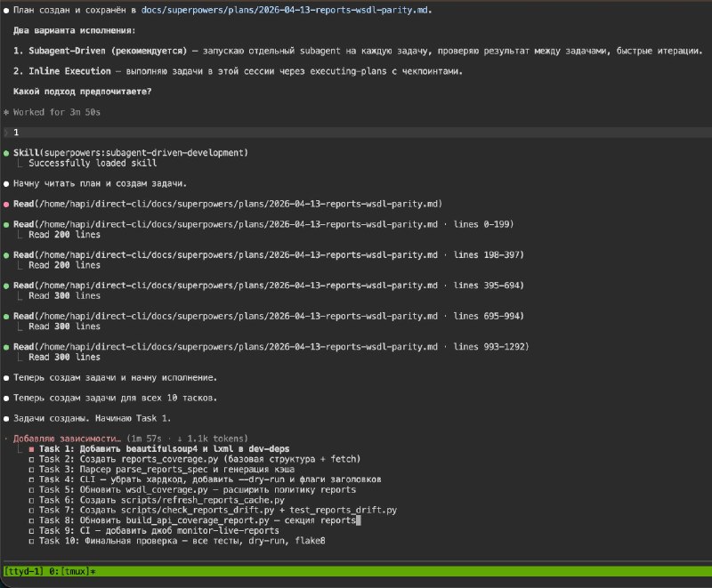Check the Task 2 reports_coverage.py checkbox
The width and height of the screenshot is (712, 588).
pyautogui.click(x=32, y=459)
